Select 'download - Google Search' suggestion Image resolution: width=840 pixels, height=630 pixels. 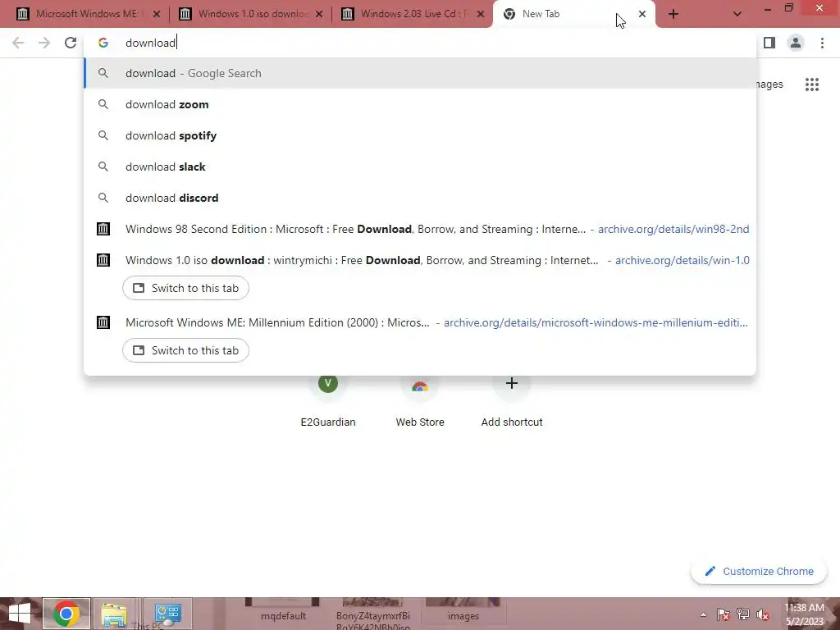(x=420, y=73)
